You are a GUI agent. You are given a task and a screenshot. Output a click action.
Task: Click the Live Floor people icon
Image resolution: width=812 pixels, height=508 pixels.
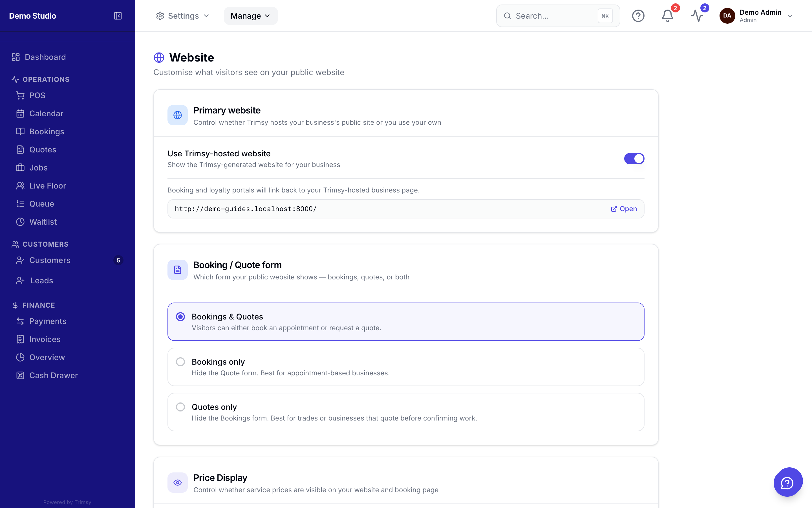tap(21, 186)
